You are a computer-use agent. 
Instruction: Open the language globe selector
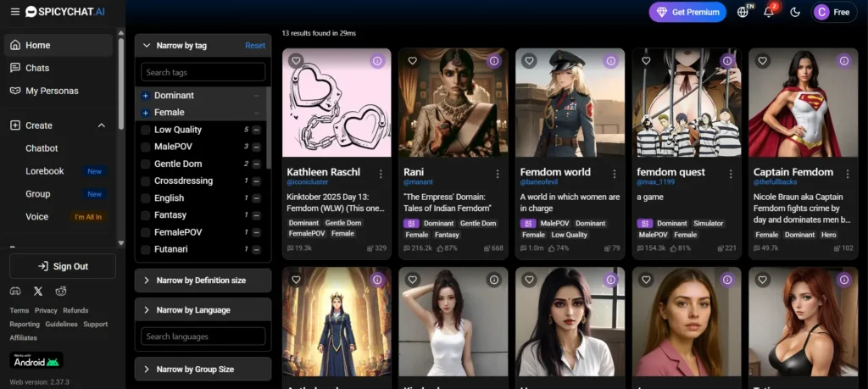click(x=743, y=12)
